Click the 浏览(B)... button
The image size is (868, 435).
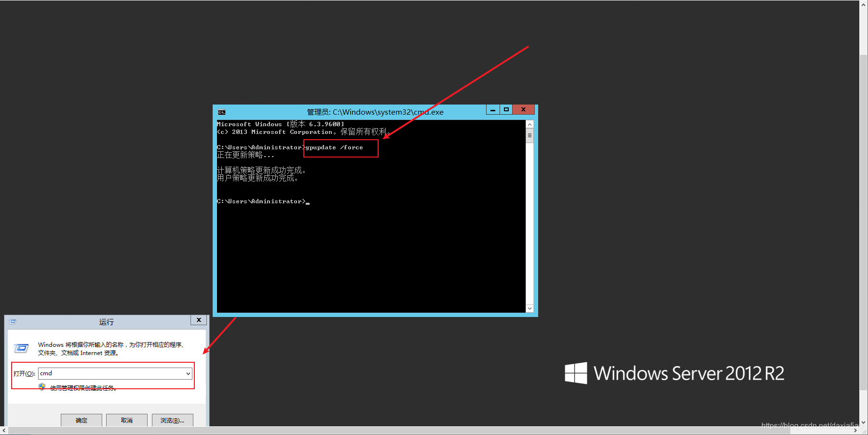point(172,420)
